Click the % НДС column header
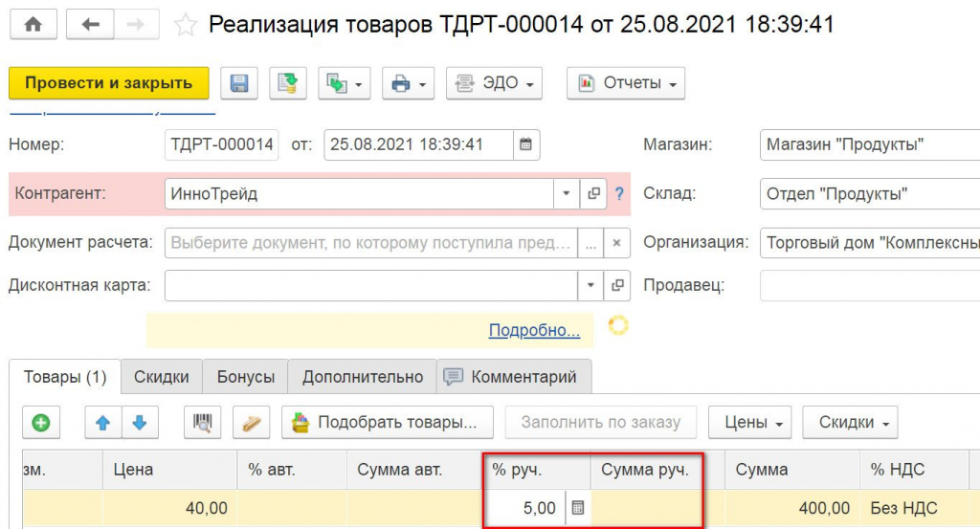This screenshot has height=529, width=980. tap(914, 470)
